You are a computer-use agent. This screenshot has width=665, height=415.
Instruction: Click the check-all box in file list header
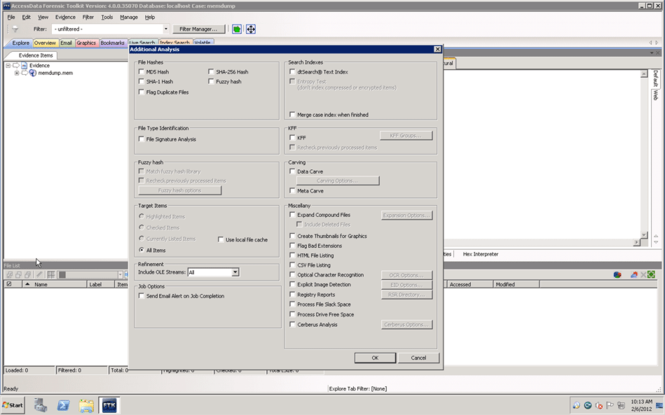[9, 284]
